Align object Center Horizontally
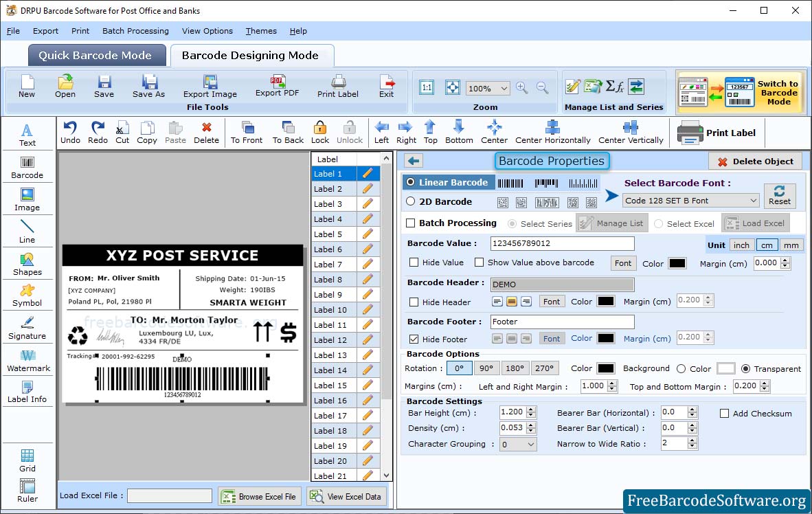This screenshot has height=514, width=812. pyautogui.click(x=552, y=133)
